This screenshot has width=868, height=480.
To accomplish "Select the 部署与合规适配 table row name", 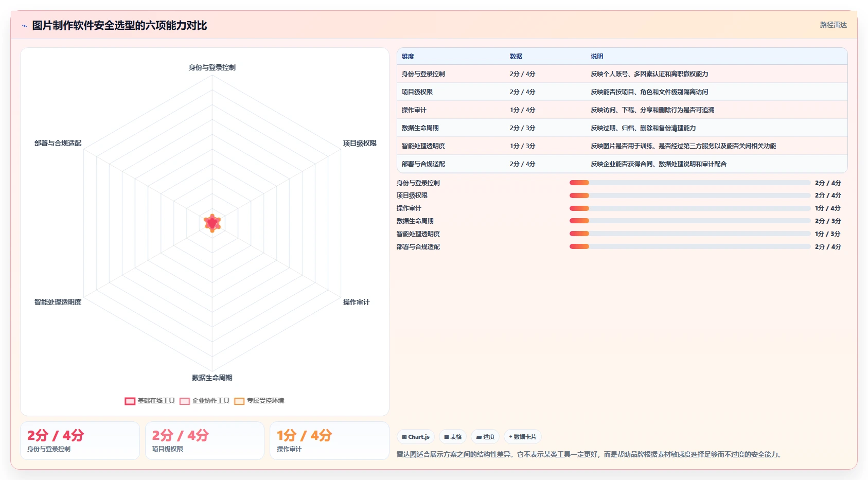I will pos(423,164).
